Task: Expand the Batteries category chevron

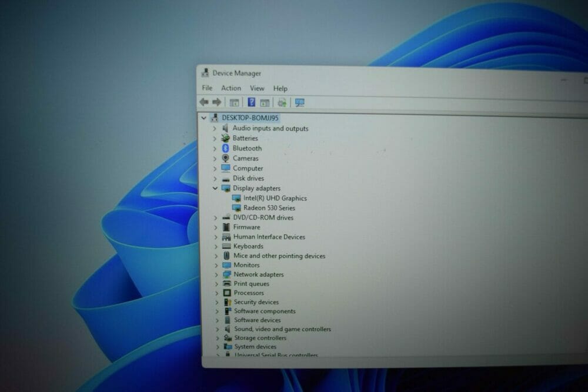Action: (x=215, y=139)
